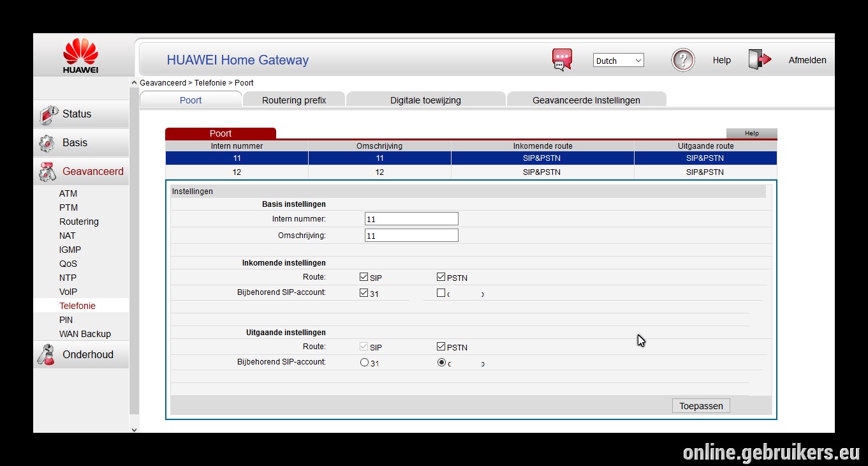
Task: Click the sidebar scroll down arrow
Action: 134,430
